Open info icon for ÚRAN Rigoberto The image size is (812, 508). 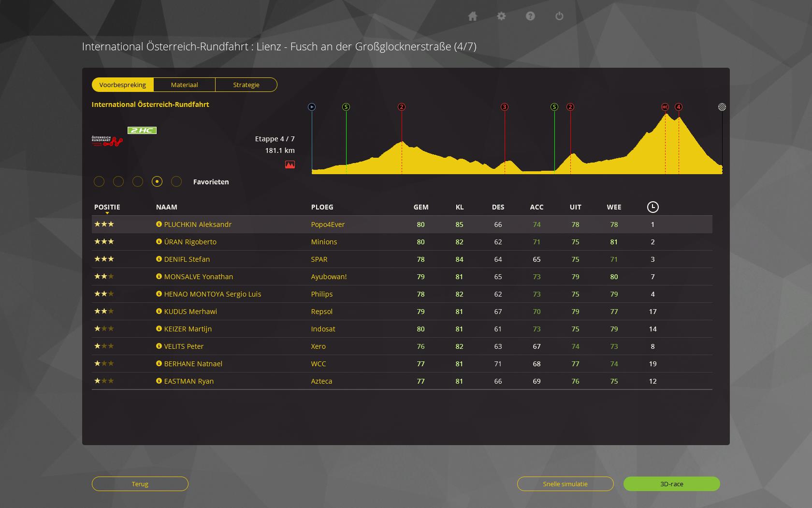159,241
